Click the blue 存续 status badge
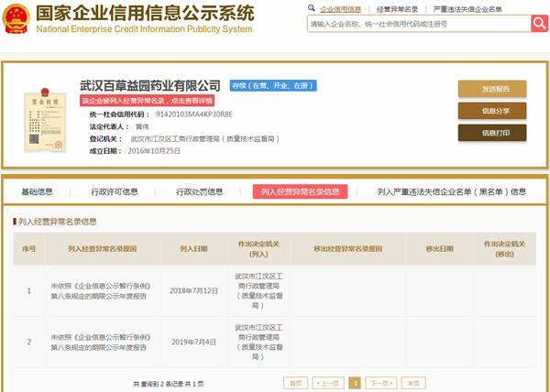The image size is (550, 392). (x=273, y=85)
